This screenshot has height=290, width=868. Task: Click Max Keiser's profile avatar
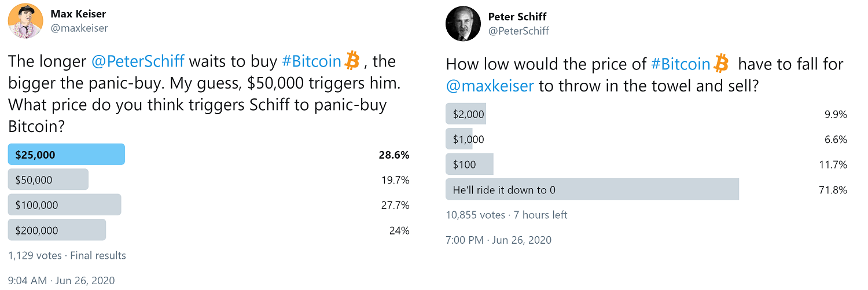point(25,20)
